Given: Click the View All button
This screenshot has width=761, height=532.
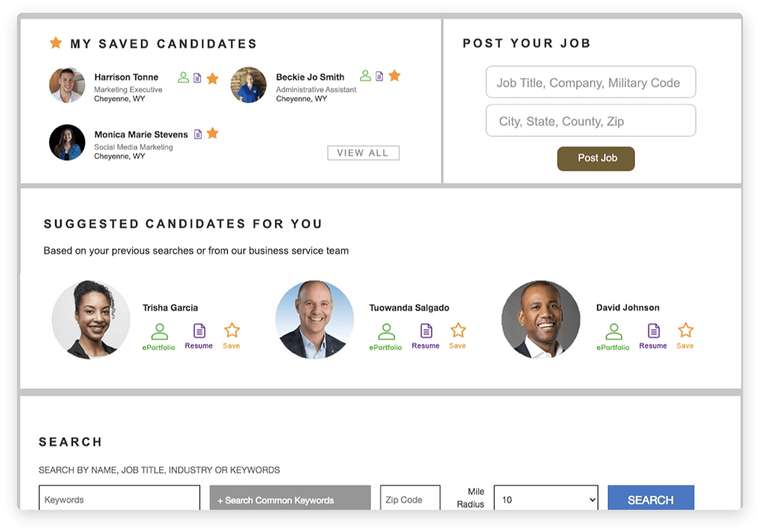Looking at the screenshot, I should tap(363, 153).
